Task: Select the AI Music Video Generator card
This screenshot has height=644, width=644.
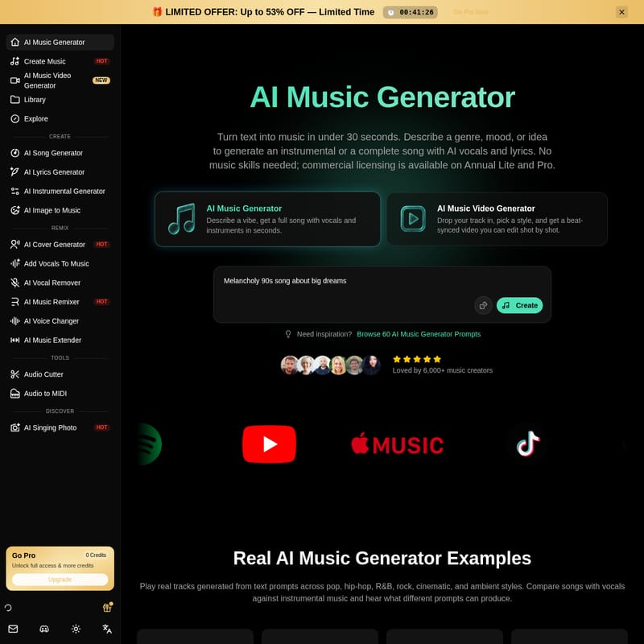Action: [x=497, y=219]
